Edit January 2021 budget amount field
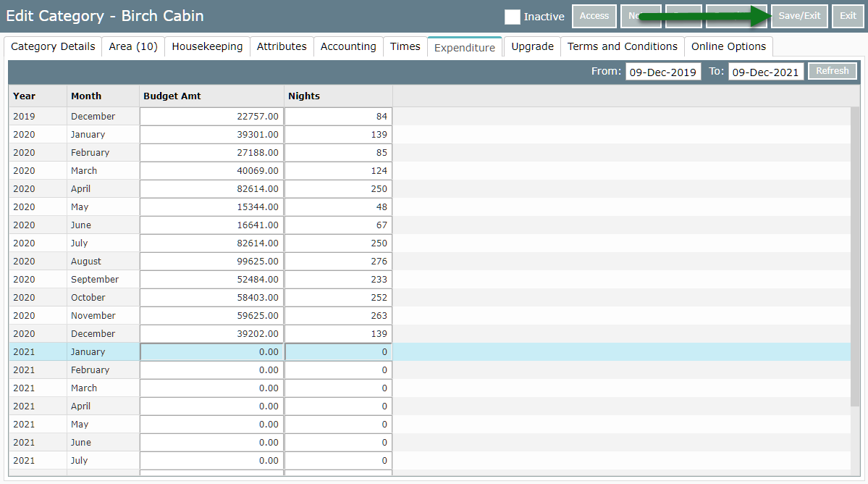Screen dimensions: 868x484 [x=212, y=352]
